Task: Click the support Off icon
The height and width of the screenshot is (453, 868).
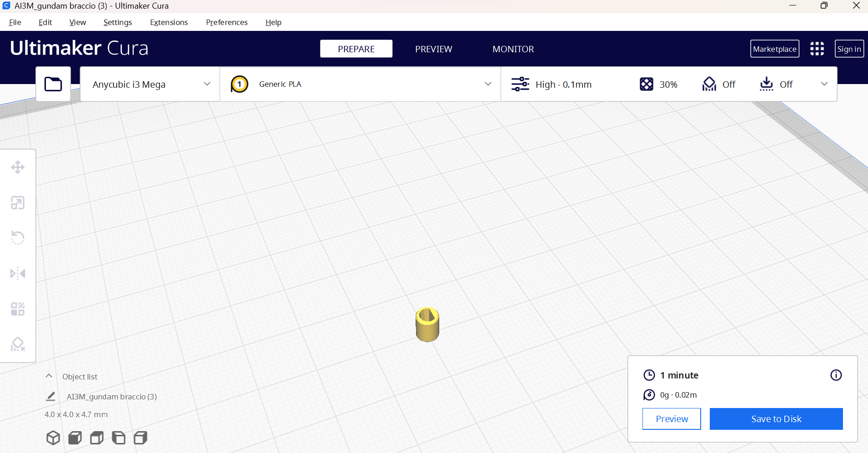Action: tap(709, 84)
